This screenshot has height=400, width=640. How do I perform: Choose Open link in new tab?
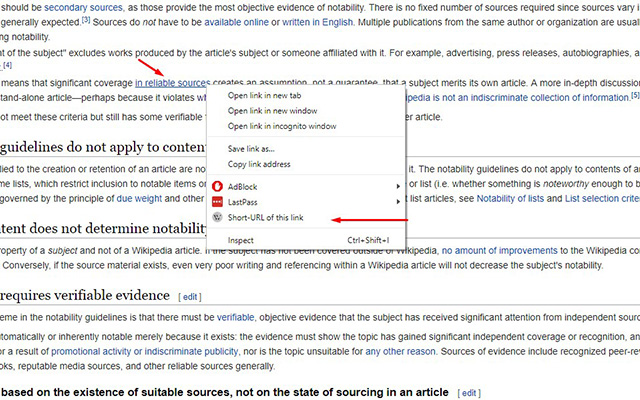pos(264,96)
